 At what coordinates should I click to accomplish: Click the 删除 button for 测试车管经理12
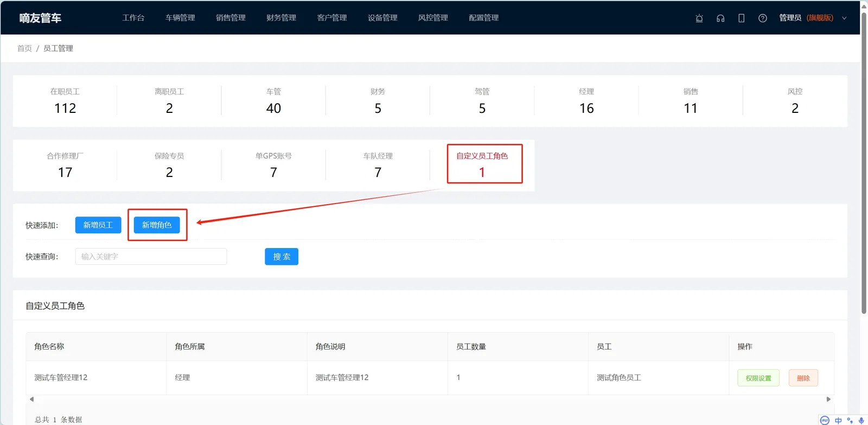[803, 378]
